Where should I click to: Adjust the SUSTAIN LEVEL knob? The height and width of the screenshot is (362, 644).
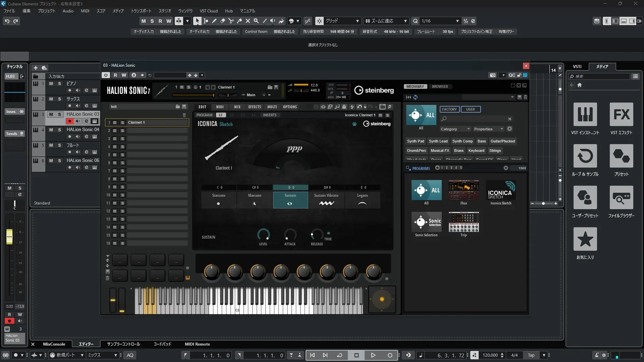[263, 234]
